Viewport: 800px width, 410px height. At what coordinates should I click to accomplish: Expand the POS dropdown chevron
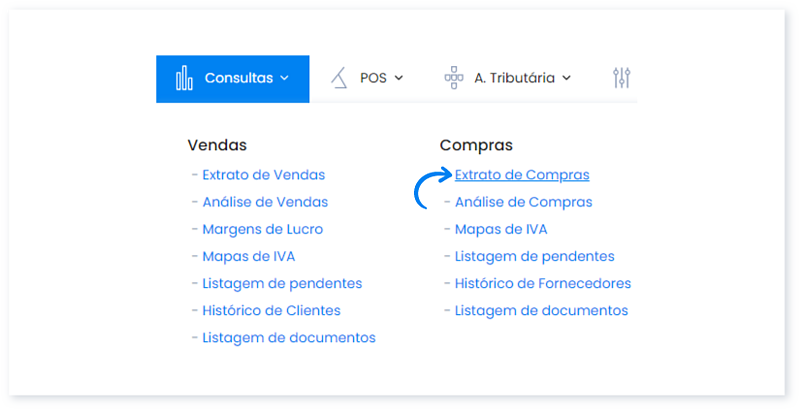[x=399, y=78]
